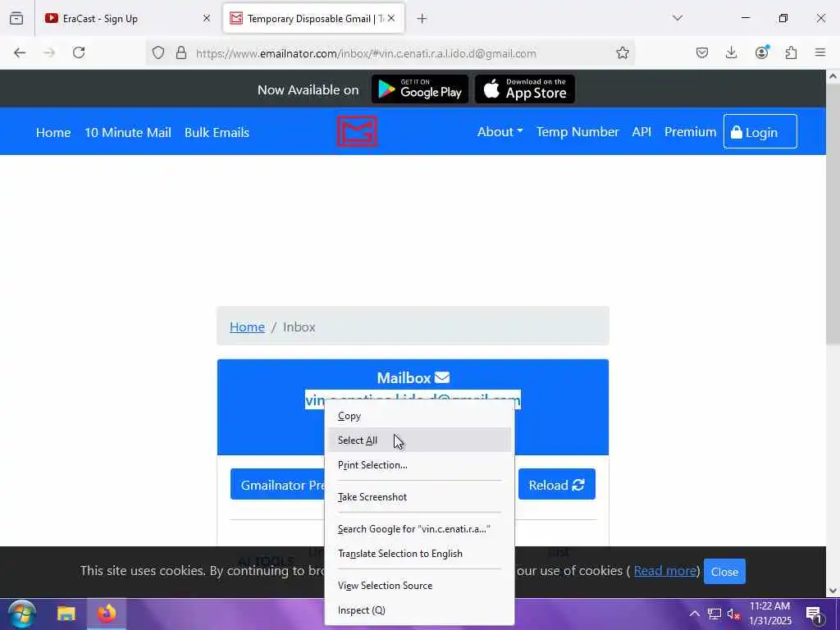The image size is (840, 630).
Task: Choose Inspect (Q) from context menu
Action: coord(419,610)
